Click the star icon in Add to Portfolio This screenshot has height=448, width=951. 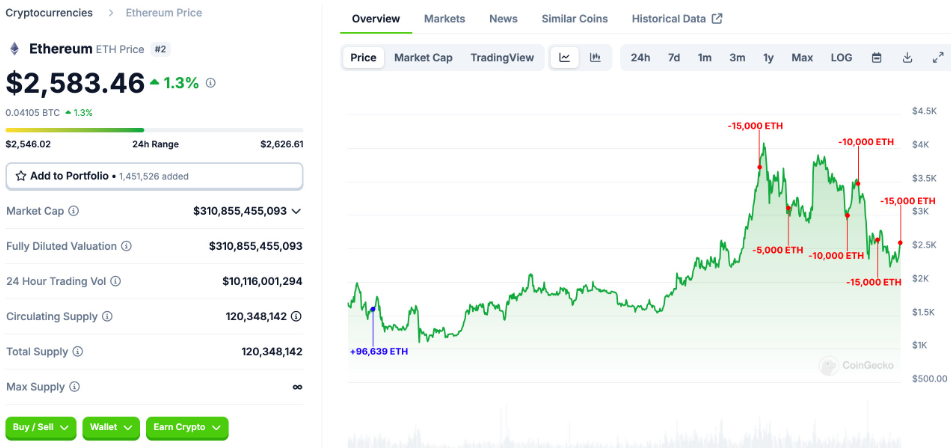pos(21,176)
